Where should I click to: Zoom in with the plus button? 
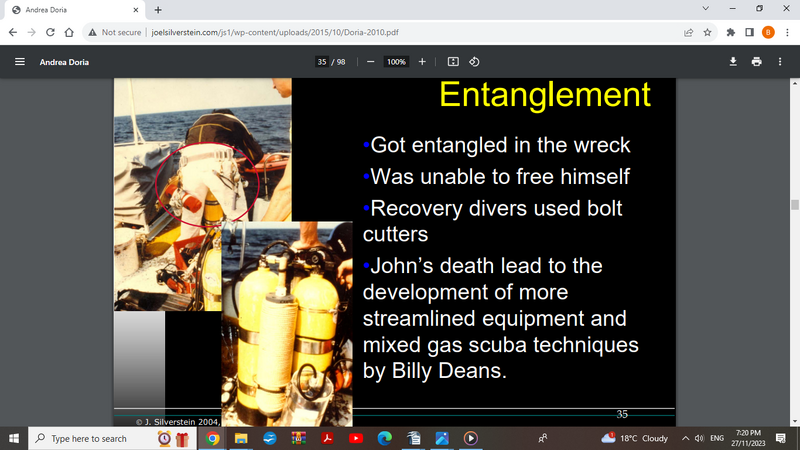[422, 62]
